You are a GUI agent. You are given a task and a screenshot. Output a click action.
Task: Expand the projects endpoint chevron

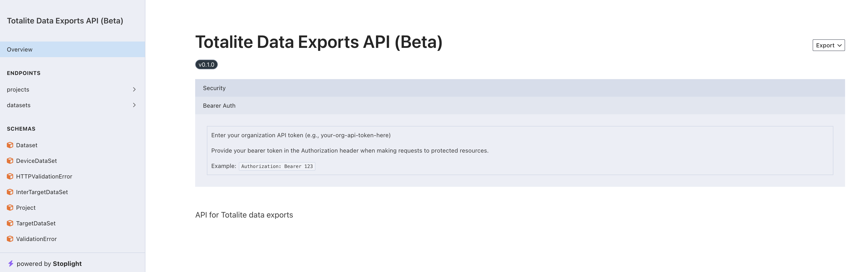(134, 89)
